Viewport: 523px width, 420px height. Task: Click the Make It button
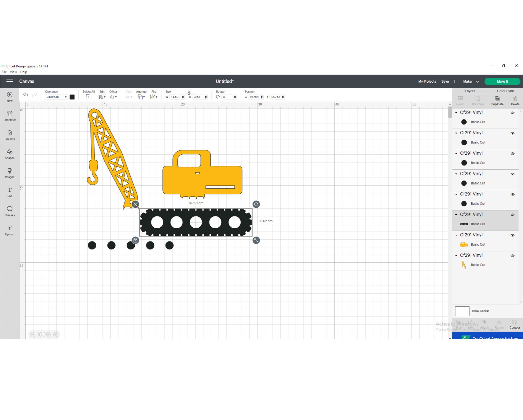[x=502, y=81]
